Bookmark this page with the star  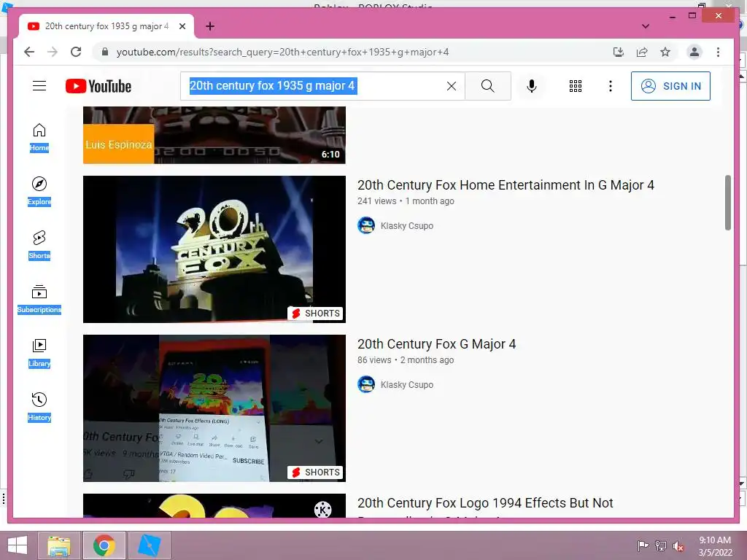tap(665, 52)
